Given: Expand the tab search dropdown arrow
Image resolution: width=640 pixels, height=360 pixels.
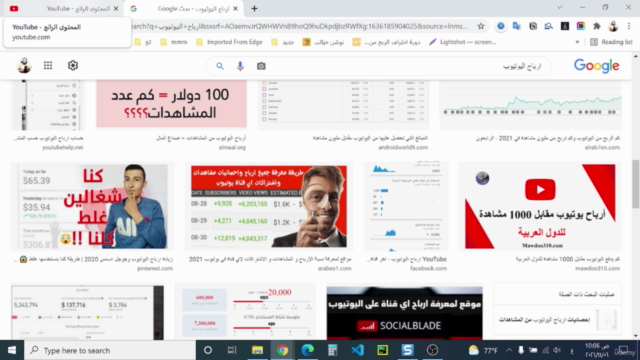Looking at the screenshot, I should 560,8.
